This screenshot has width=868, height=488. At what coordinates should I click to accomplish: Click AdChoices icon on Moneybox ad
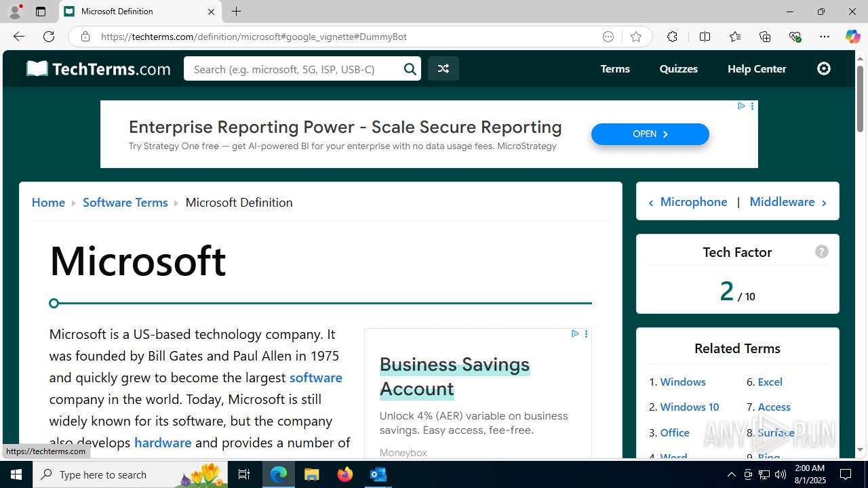point(575,333)
